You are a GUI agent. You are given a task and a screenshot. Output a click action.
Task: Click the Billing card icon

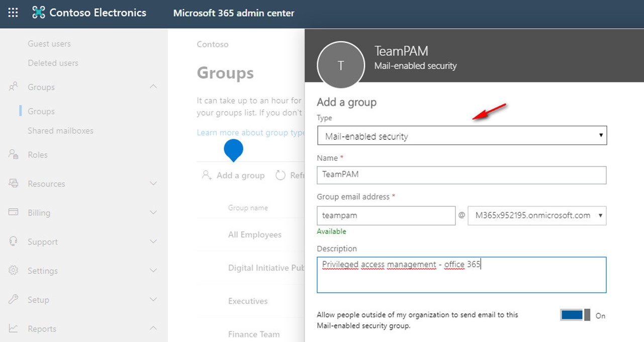[14, 212]
